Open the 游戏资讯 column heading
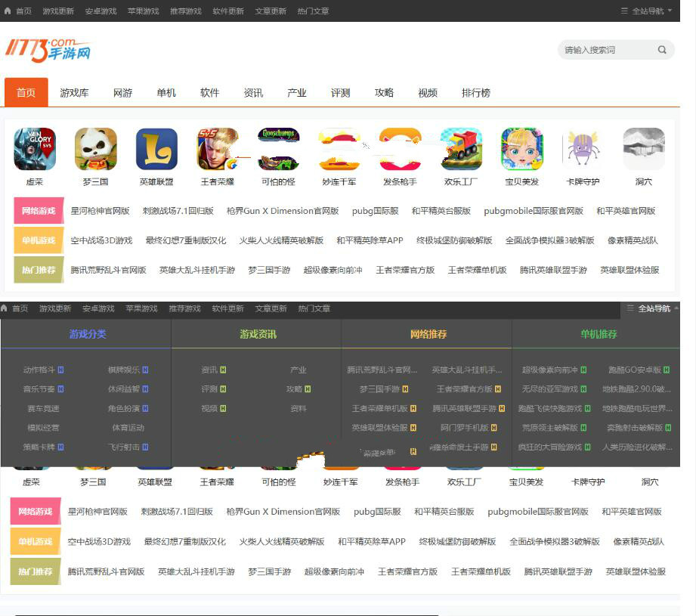Image resolution: width=696 pixels, height=616 pixels. point(258,334)
